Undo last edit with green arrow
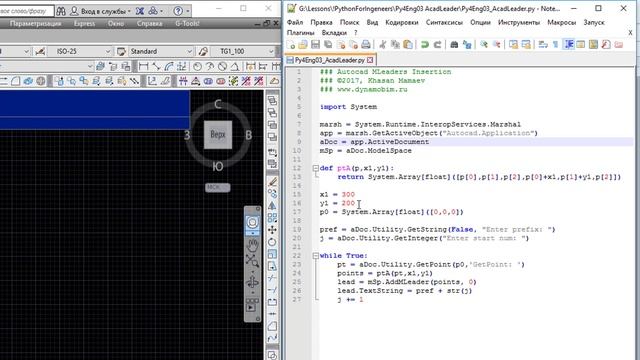Image resolution: width=640 pixels, height=360 pixels. tap(424, 44)
